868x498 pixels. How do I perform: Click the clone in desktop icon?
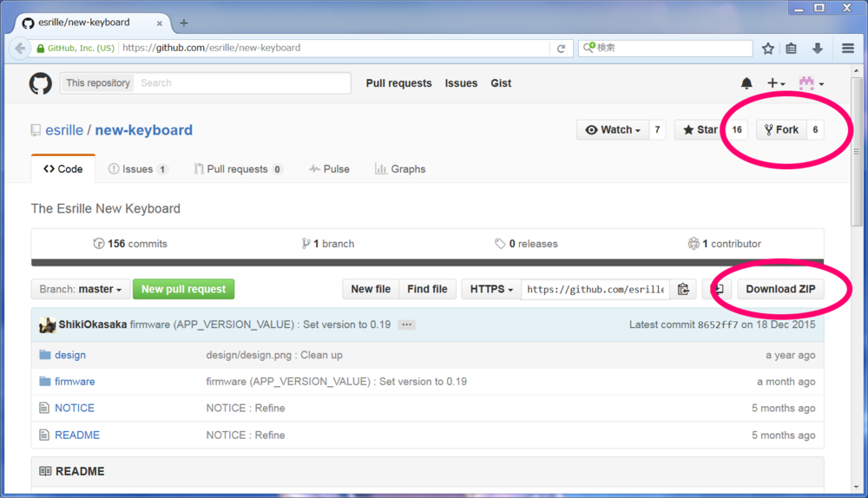718,289
